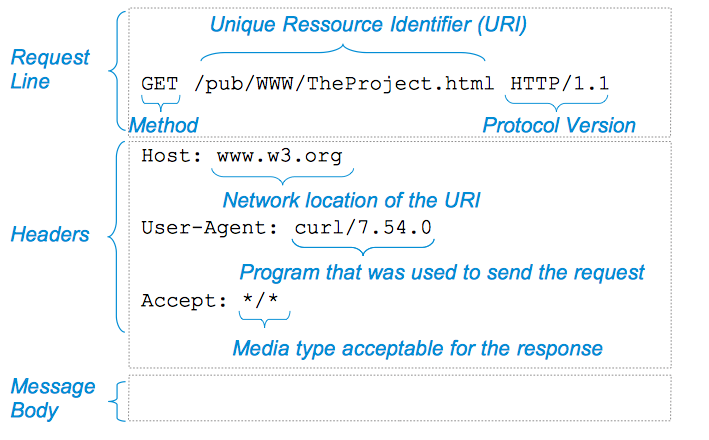Click the Accept: header name
This screenshot has width=709, height=440.
pyautogui.click(x=184, y=301)
